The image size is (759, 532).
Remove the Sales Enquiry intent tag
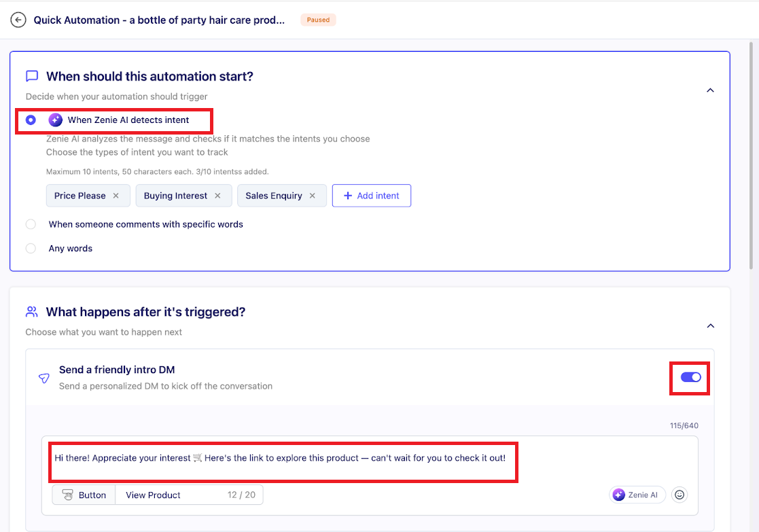[313, 196]
